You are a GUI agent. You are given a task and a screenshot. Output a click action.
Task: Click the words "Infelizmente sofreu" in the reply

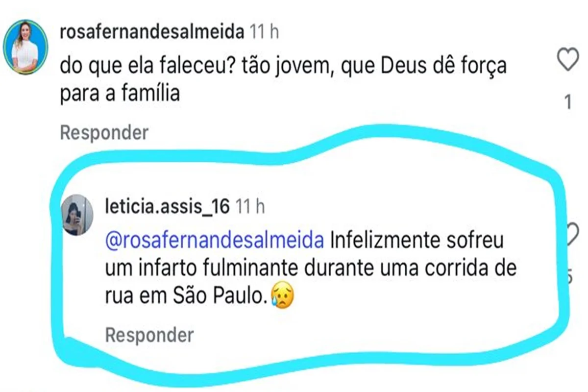tap(417, 241)
